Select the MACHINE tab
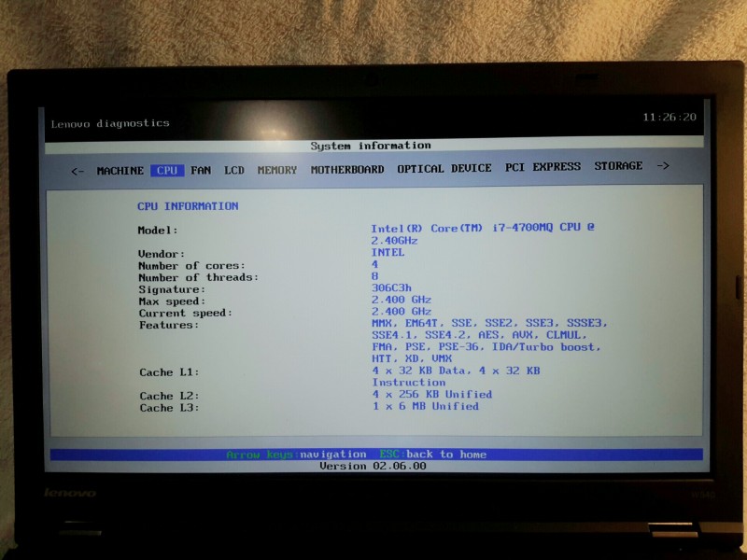 tap(120, 171)
